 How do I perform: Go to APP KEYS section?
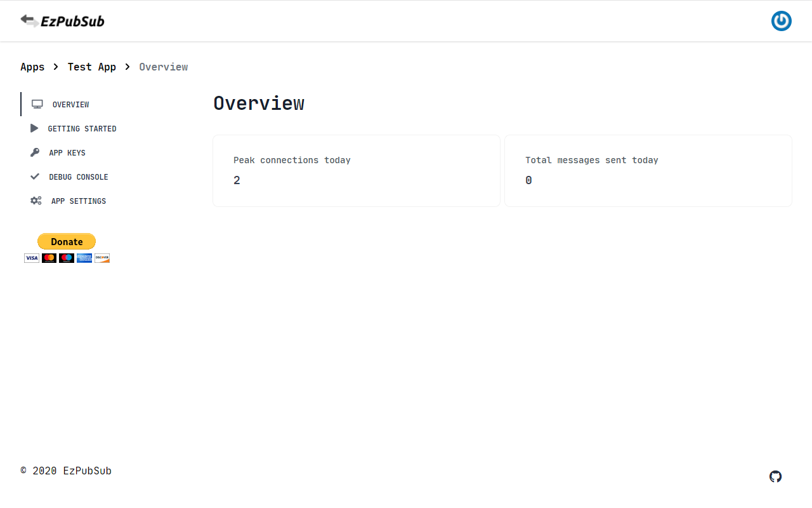coord(67,152)
